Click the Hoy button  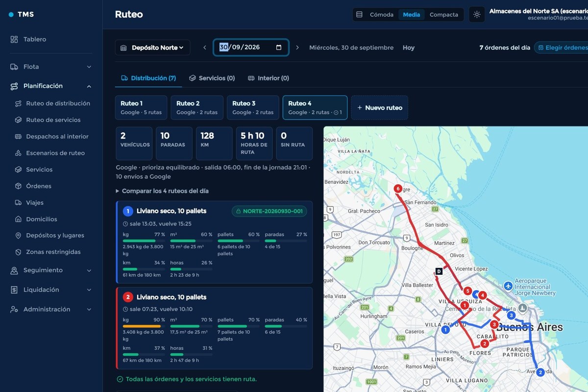409,48
